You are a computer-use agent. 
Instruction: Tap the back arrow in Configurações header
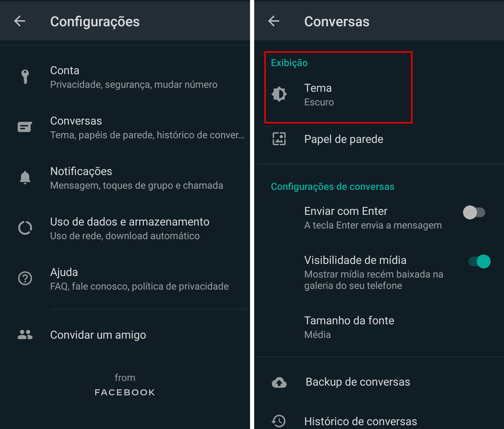[x=20, y=21]
